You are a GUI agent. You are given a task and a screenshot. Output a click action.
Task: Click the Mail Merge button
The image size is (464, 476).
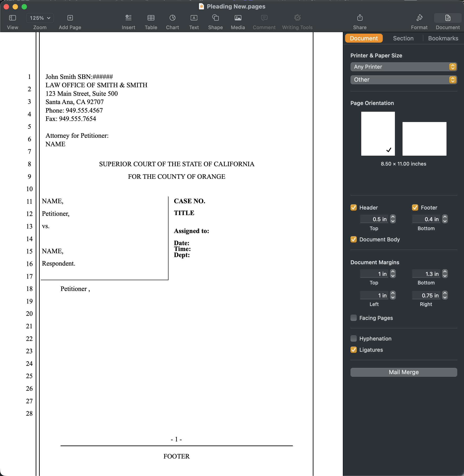[x=403, y=372]
